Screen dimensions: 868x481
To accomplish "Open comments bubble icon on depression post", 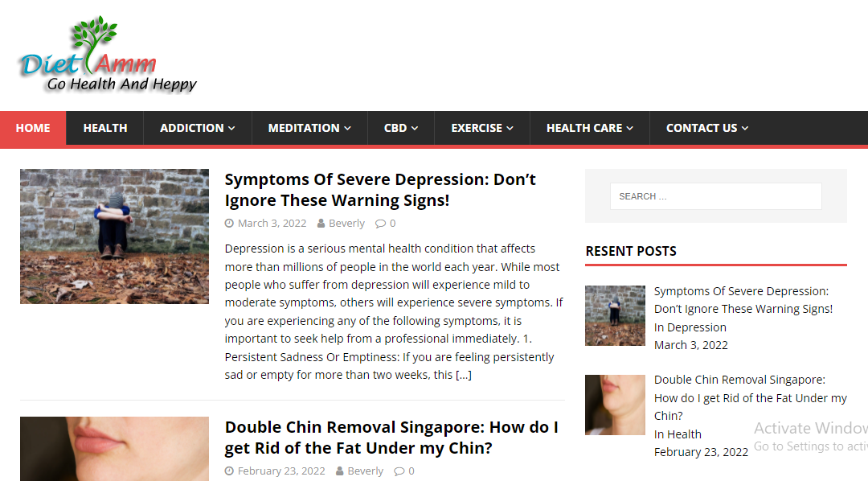I will [380, 224].
